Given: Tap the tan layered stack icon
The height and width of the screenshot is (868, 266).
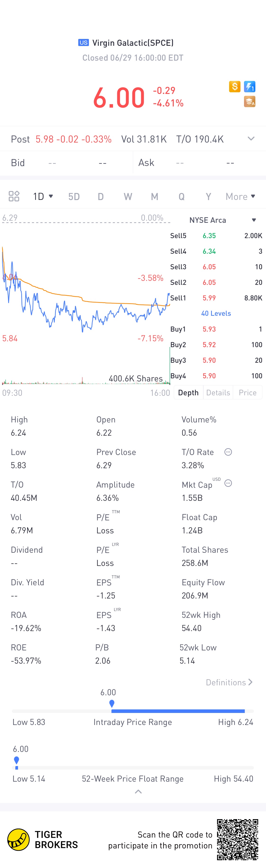Looking at the screenshot, I should pos(249,101).
